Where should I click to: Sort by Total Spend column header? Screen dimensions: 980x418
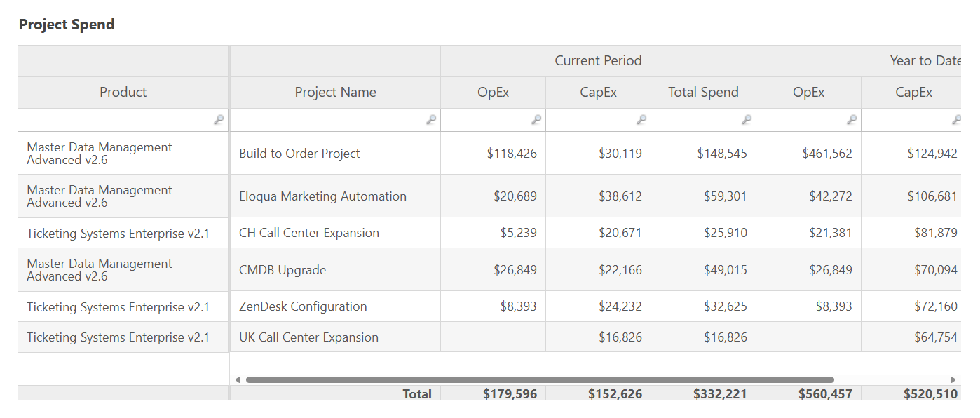(703, 93)
